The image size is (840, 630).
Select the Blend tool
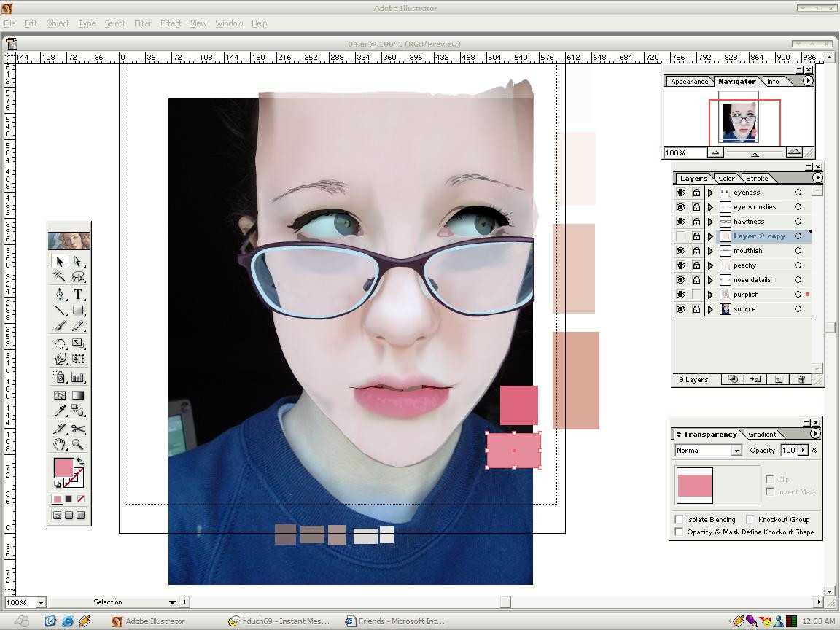tap(78, 411)
